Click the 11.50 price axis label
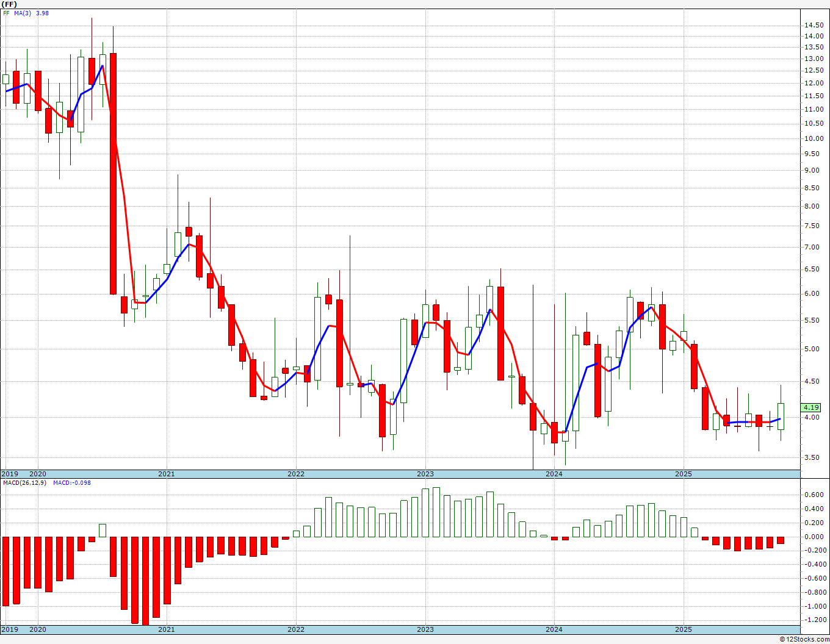The height and width of the screenshot is (644, 830). pyautogui.click(x=813, y=96)
